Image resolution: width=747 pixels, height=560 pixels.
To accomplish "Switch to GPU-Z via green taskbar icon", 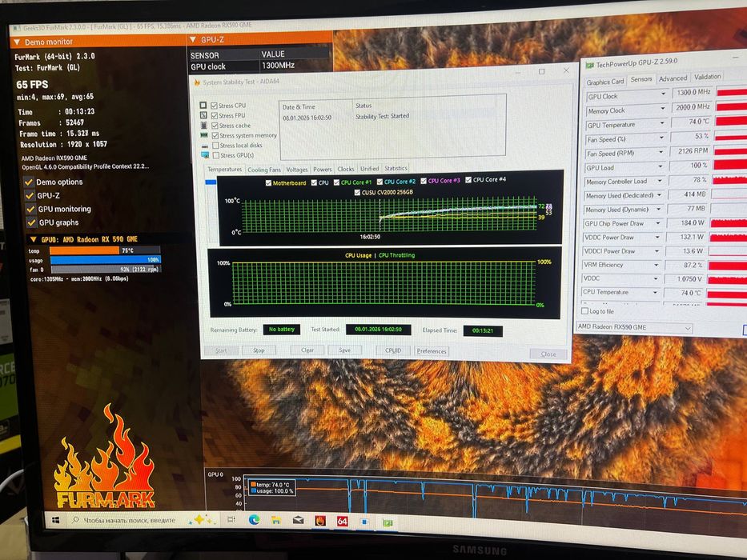I will (x=388, y=523).
